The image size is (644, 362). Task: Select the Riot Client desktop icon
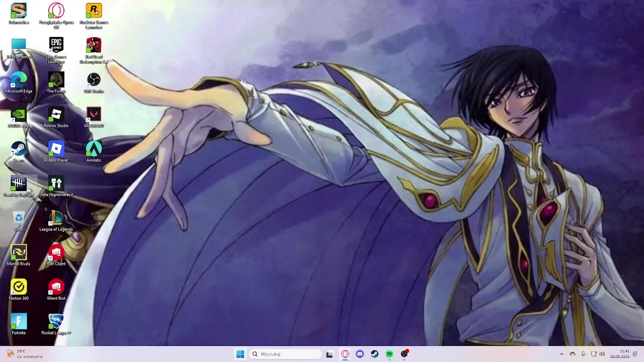point(56,255)
